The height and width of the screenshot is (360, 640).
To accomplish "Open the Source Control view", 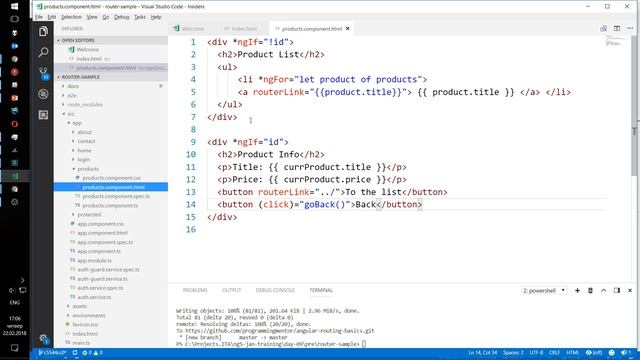I will [43, 73].
